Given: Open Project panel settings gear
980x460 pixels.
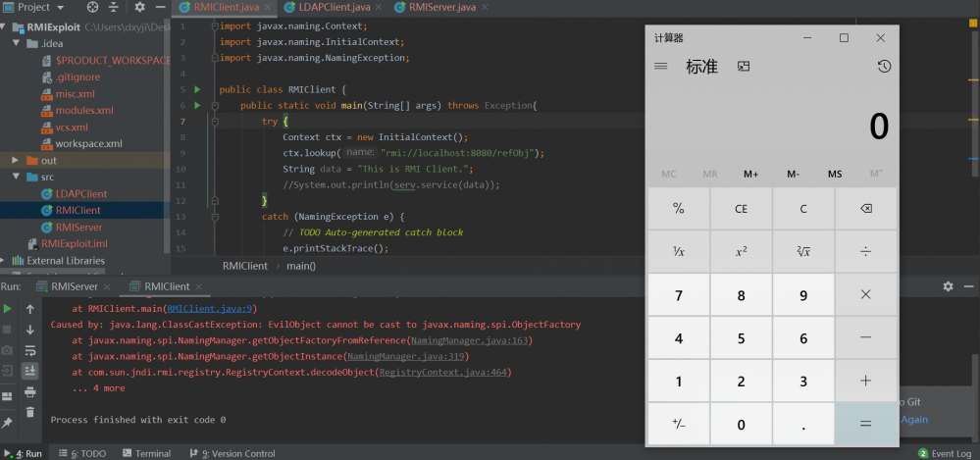Looking at the screenshot, I should tap(140, 7).
